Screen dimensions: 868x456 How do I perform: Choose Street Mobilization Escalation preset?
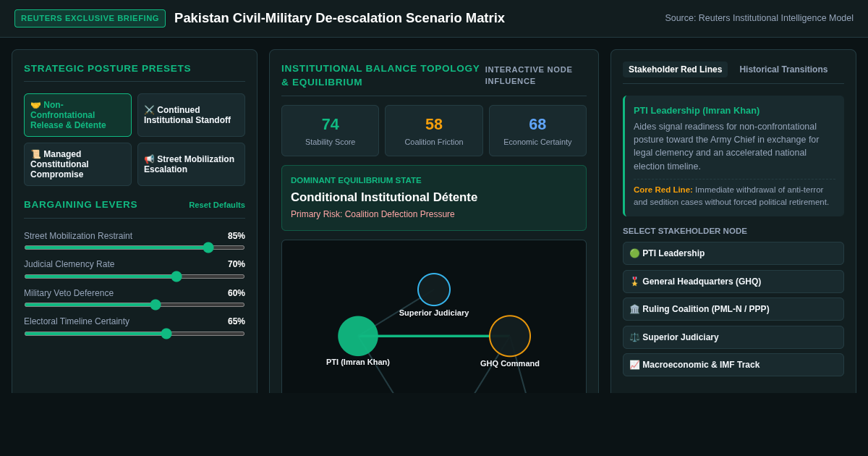point(191,164)
